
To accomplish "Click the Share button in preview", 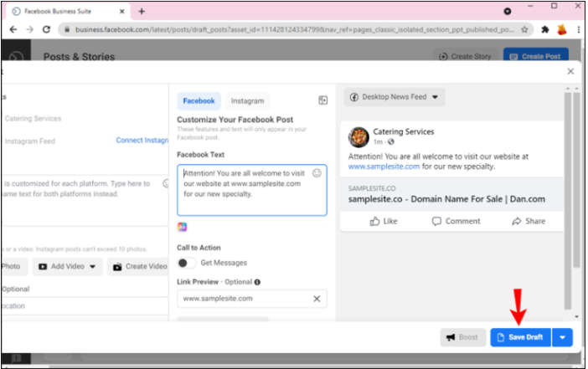I will [x=529, y=221].
